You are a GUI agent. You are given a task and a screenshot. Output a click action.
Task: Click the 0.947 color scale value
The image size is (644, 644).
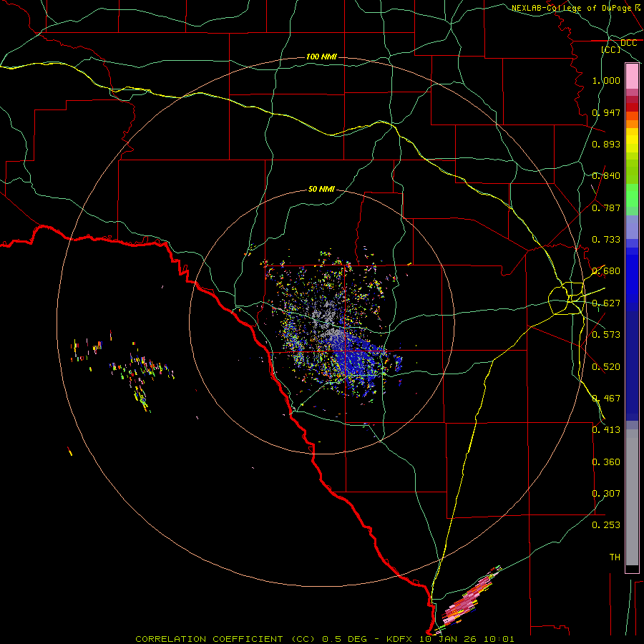[606, 112]
